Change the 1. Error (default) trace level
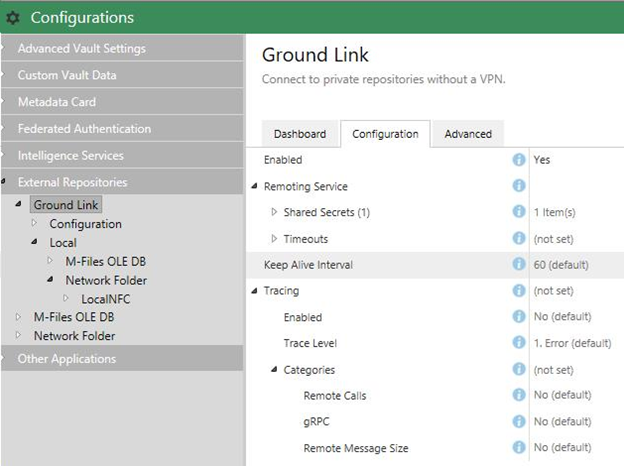The height and width of the screenshot is (466, 624). coord(572,343)
